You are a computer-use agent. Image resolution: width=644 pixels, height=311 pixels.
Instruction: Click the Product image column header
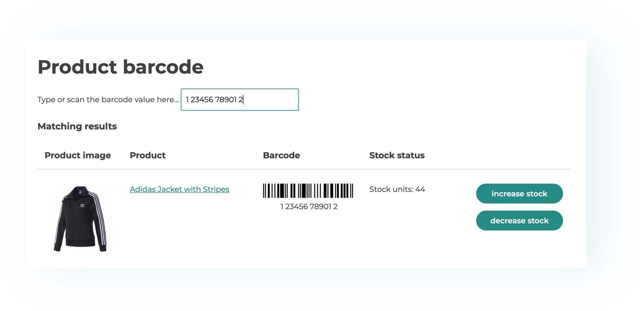78,155
